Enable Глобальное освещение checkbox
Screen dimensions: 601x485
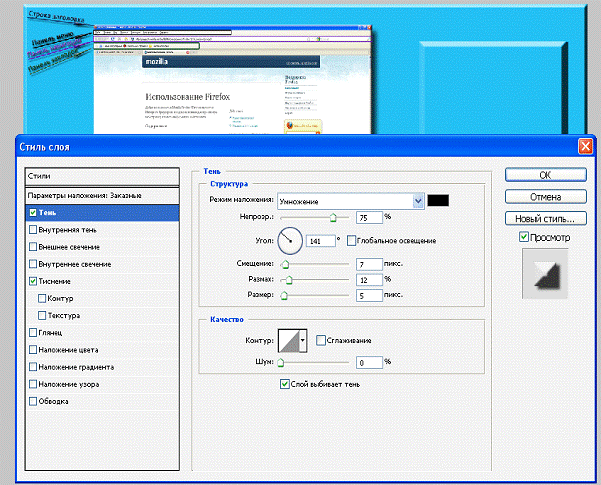351,241
